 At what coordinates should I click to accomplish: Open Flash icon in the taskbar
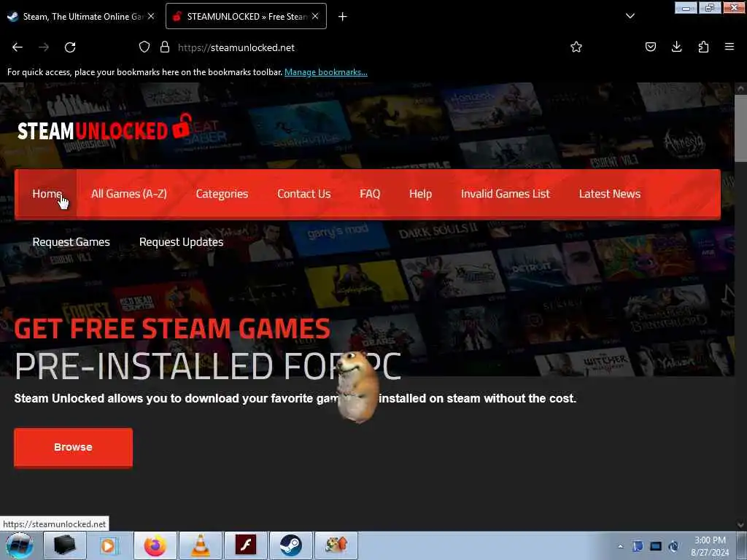pos(246,545)
